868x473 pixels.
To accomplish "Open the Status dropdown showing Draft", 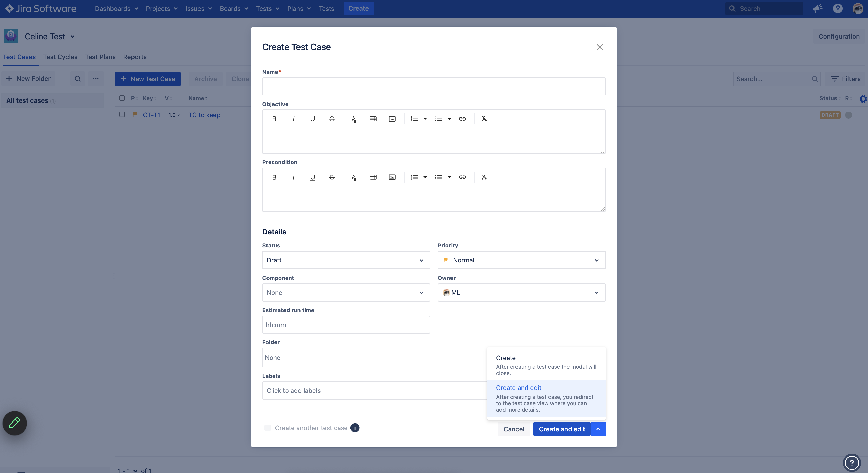I will [x=346, y=260].
